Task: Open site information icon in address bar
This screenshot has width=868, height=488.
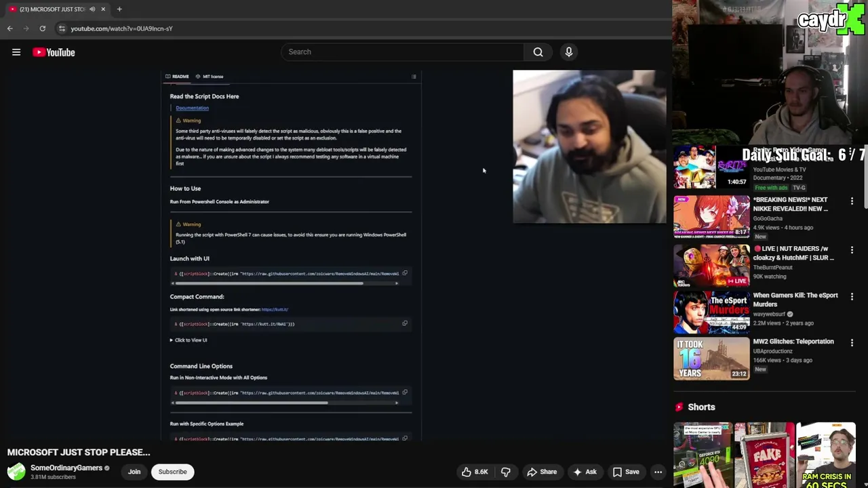Action: click(62, 28)
